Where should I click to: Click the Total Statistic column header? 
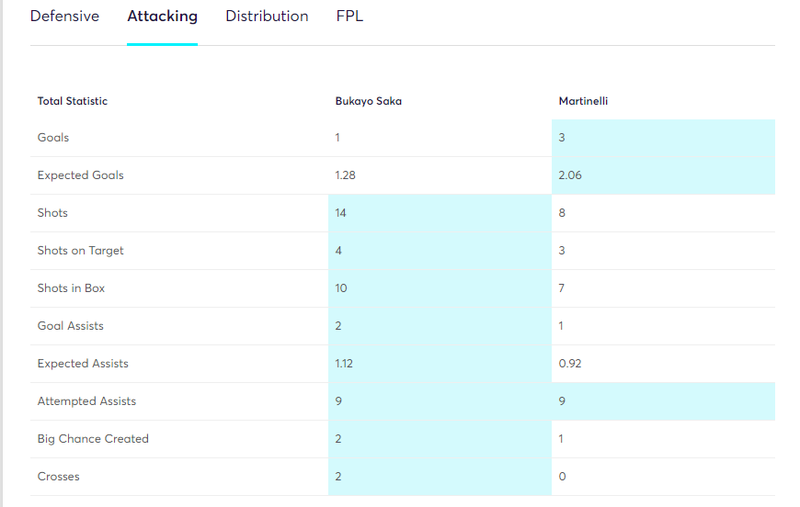click(72, 101)
